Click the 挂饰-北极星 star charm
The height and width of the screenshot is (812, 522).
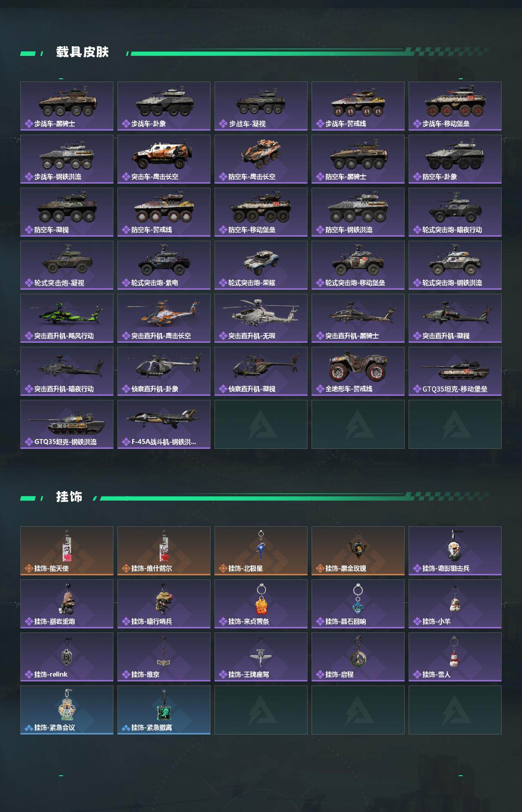261,551
